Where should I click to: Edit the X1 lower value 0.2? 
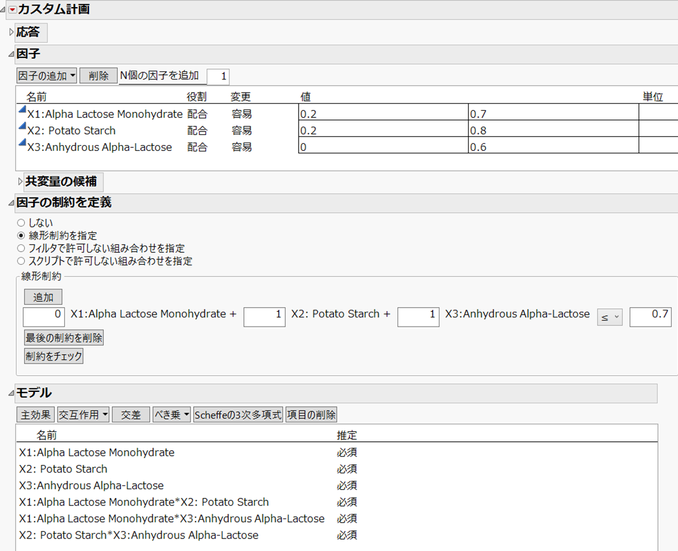(x=383, y=114)
